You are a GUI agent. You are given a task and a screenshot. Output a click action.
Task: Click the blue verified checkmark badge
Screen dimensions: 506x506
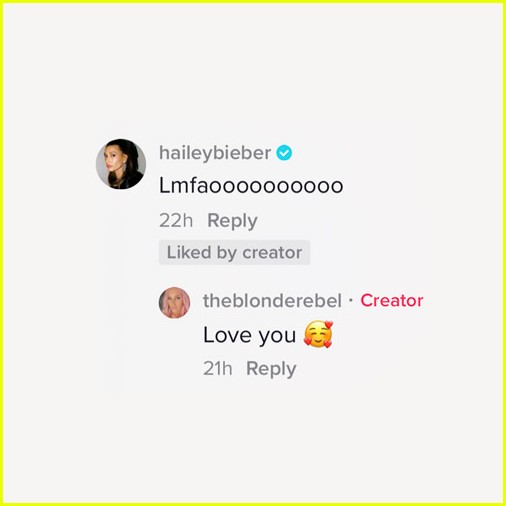pos(284,153)
